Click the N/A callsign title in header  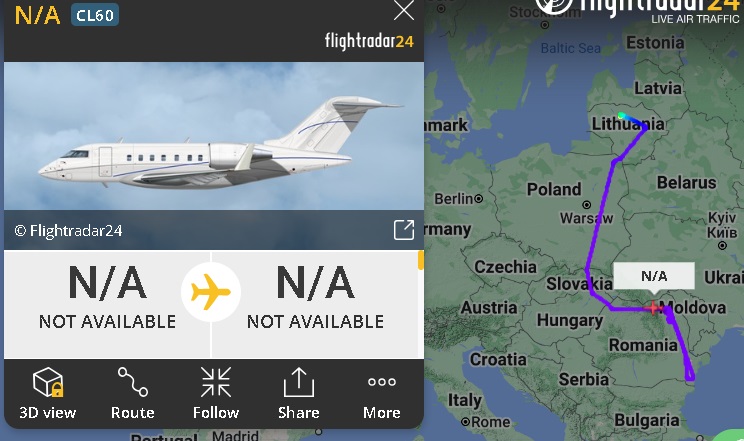[x=37, y=15]
